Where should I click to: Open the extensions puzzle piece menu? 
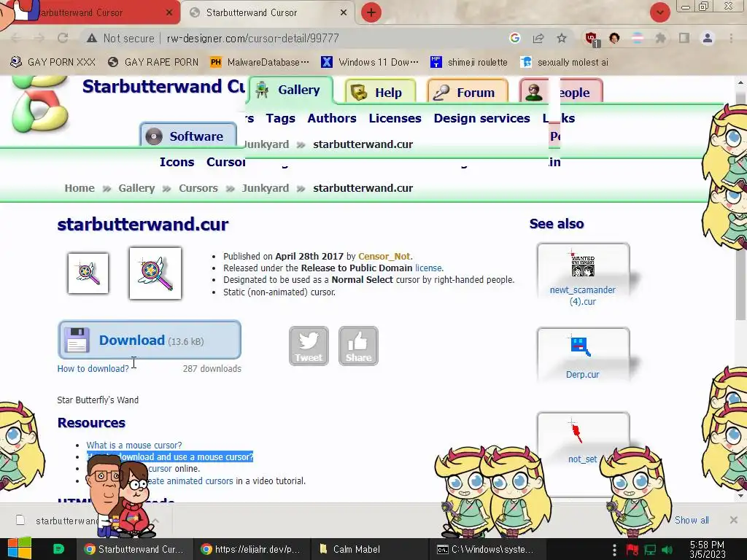(x=660, y=38)
